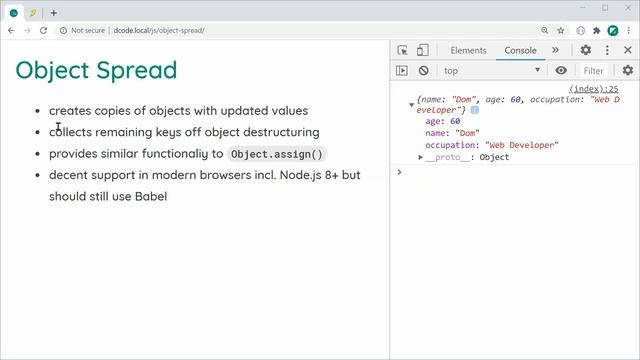The width and height of the screenshot is (640, 360).
Task: Go back using browser back arrow
Action: (x=11, y=31)
